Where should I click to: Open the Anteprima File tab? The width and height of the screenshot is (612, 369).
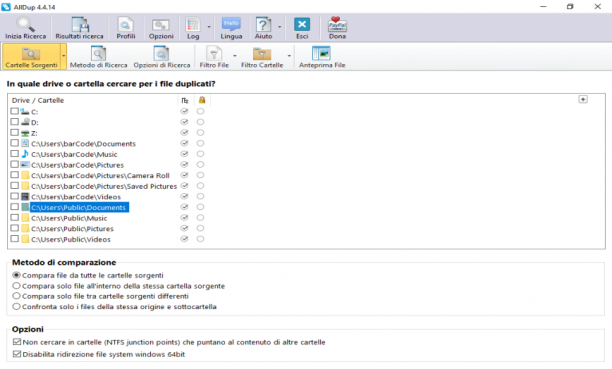(x=322, y=57)
